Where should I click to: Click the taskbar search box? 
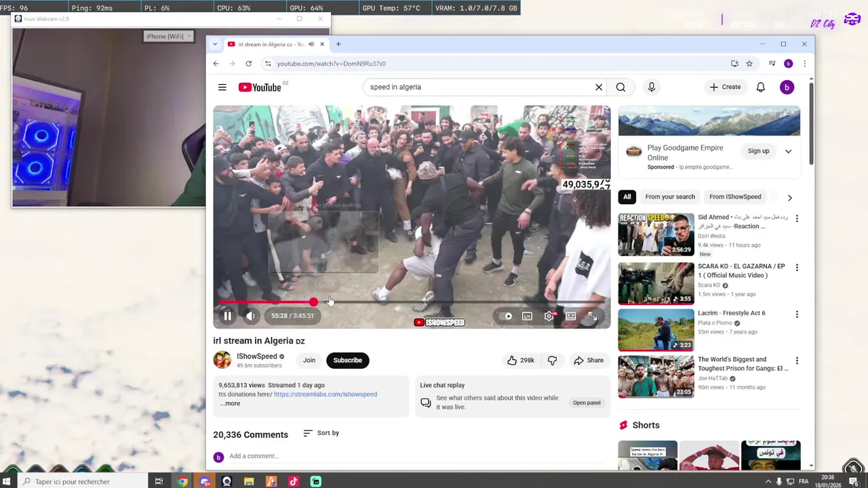click(x=81, y=481)
